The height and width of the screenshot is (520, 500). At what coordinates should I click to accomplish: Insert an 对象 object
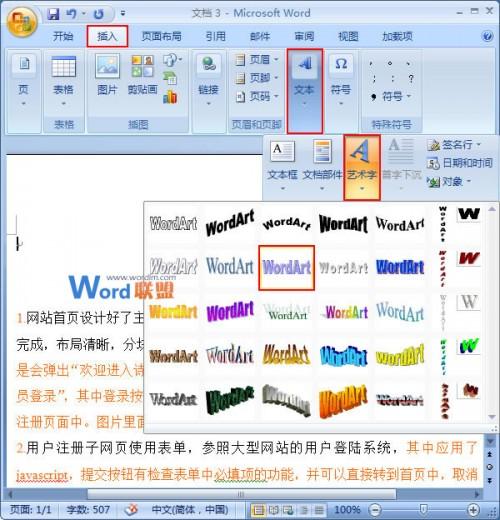(449, 182)
